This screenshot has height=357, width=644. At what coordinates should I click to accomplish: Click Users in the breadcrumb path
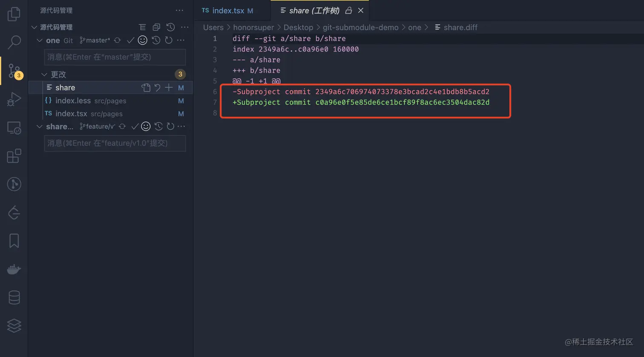213,28
